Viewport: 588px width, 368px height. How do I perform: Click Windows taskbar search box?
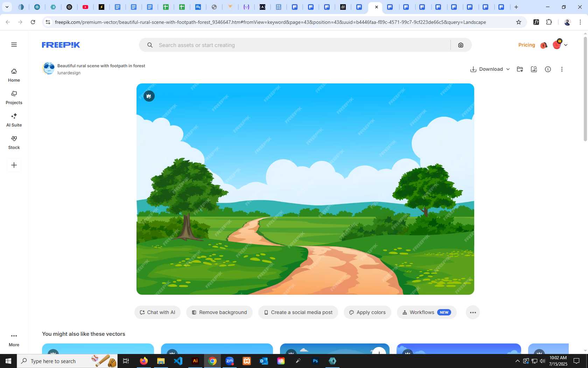pos(67,361)
